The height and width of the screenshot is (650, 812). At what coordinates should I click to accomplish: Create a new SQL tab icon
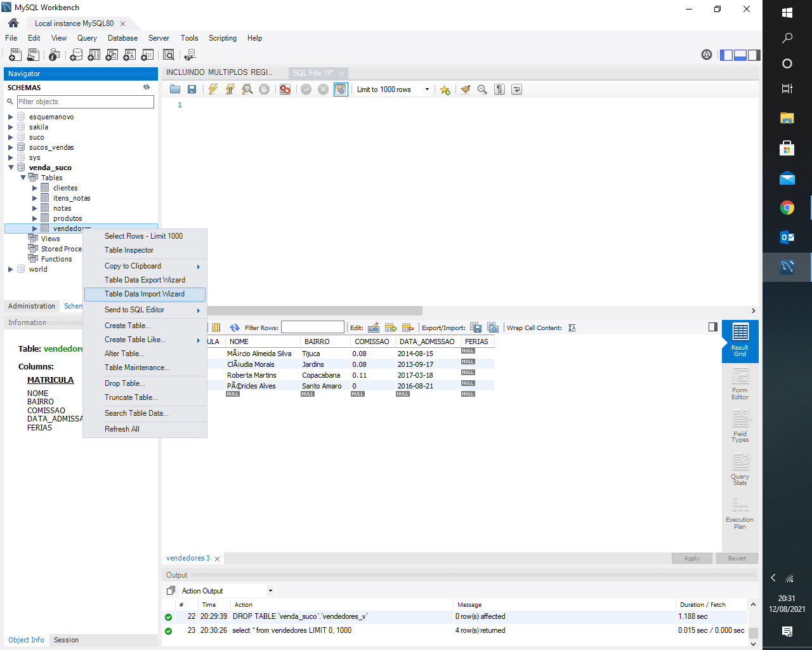tap(15, 55)
